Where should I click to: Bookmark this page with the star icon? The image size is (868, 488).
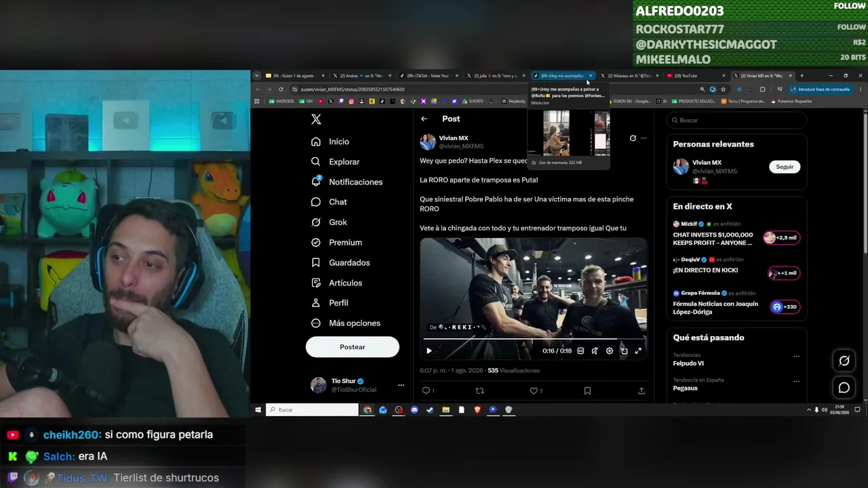[x=723, y=89]
